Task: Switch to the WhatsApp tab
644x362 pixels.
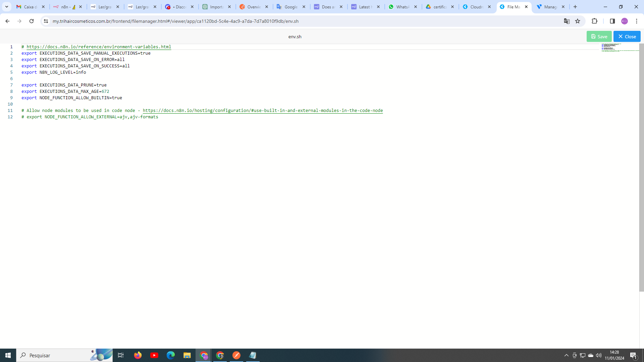Action: 402,7
